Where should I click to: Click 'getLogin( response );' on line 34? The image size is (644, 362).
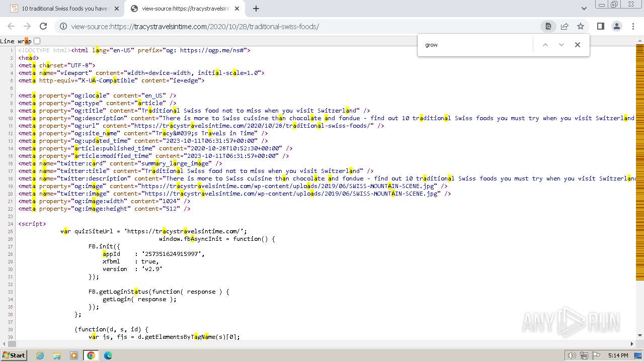[139, 299]
